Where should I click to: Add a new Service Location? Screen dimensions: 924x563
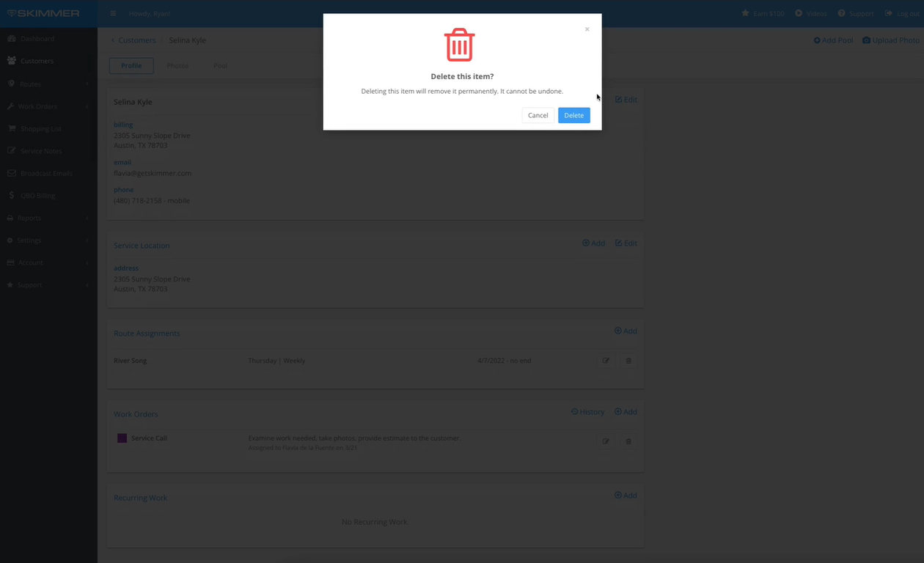593,243
